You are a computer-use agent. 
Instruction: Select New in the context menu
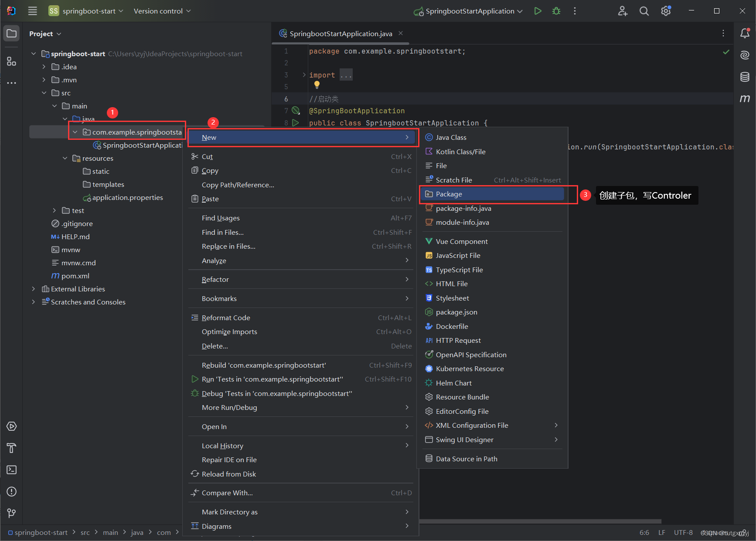tap(301, 137)
